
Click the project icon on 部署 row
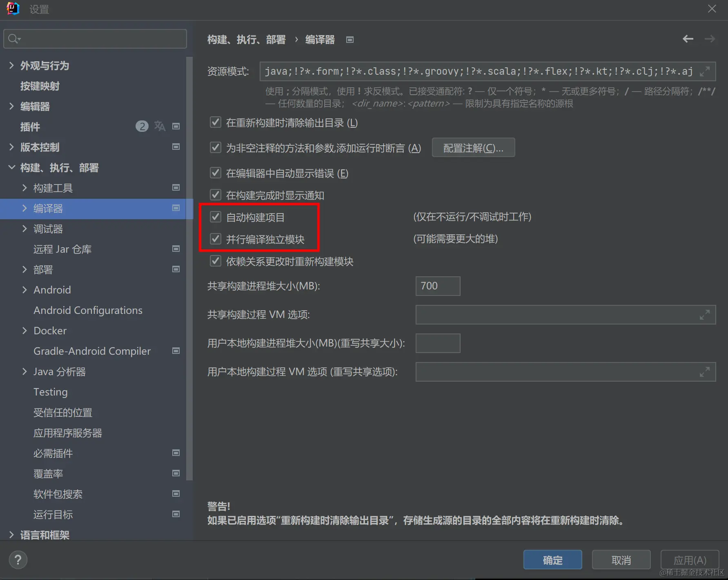(x=176, y=269)
